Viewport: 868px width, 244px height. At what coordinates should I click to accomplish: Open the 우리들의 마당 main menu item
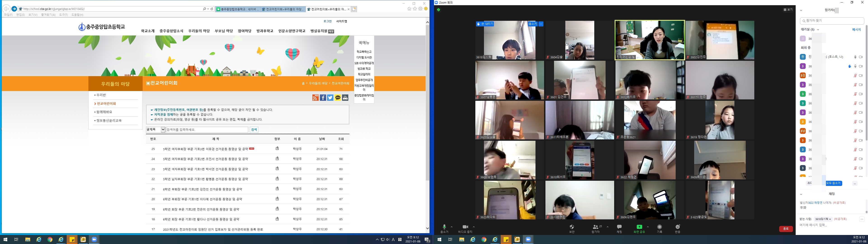(x=199, y=31)
